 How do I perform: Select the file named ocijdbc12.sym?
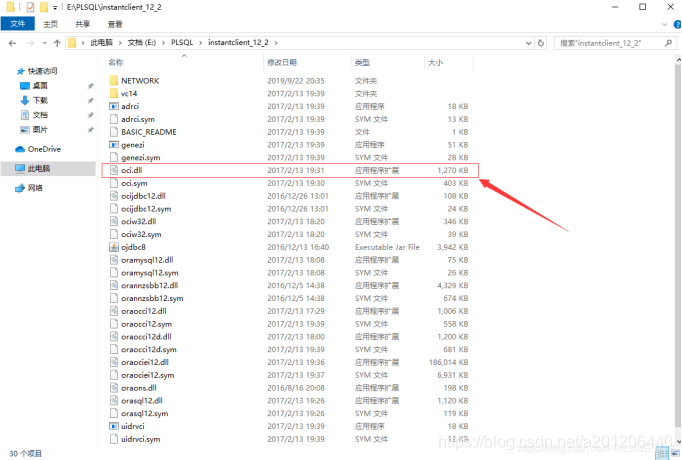pyautogui.click(x=146, y=209)
